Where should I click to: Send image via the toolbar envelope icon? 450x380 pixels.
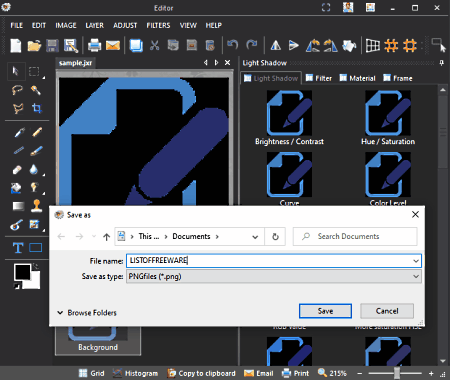[x=113, y=45]
